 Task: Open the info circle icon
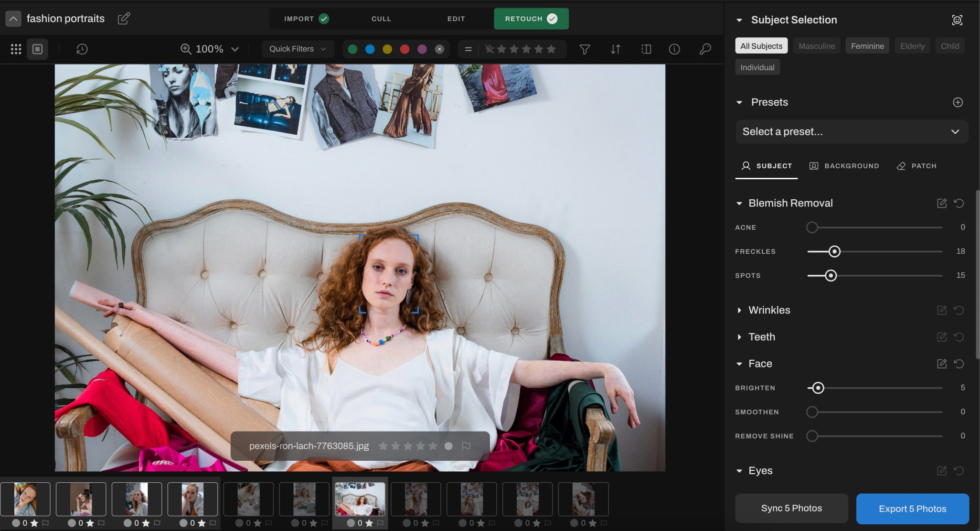[674, 49]
